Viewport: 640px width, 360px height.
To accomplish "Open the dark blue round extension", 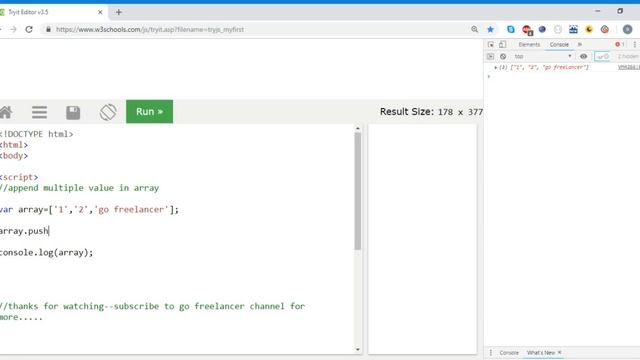I will pyautogui.click(x=542, y=29).
